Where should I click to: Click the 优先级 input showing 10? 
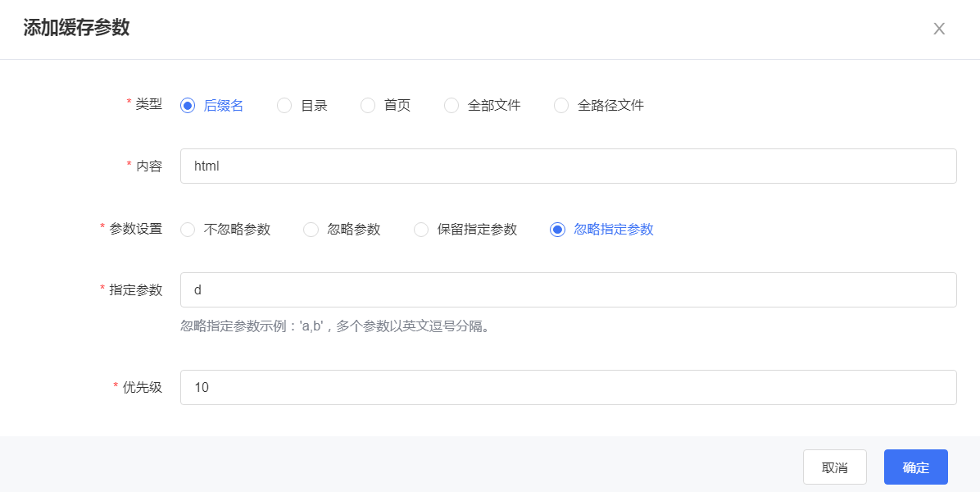pos(568,387)
